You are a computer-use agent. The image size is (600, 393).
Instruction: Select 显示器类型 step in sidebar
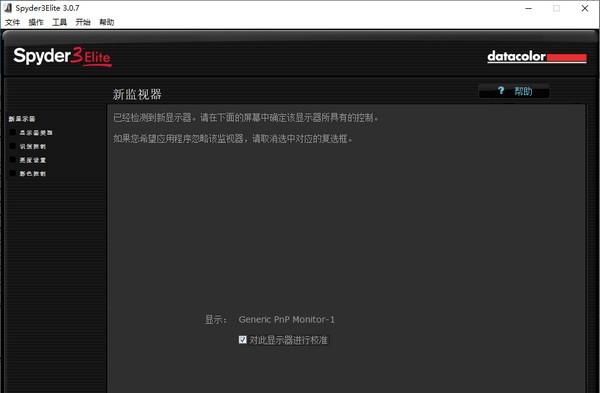coord(36,133)
